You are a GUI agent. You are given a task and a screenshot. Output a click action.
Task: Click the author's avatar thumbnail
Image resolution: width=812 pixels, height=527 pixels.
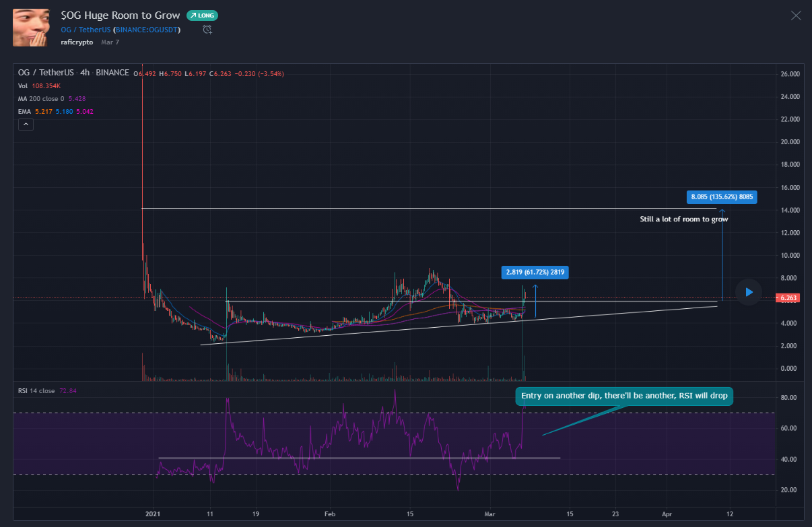31,28
